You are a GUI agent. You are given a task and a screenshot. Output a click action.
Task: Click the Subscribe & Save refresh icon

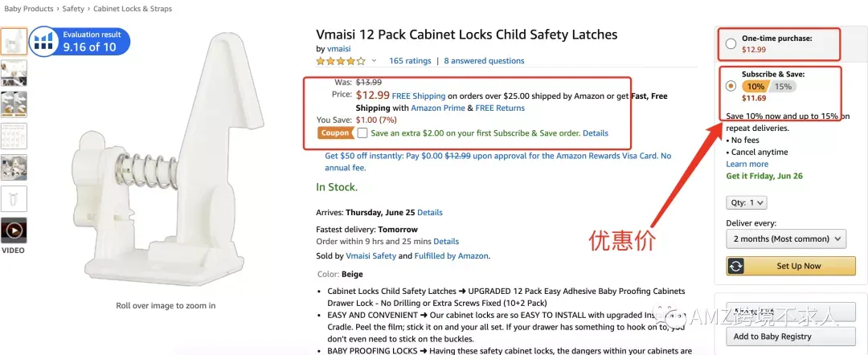[x=735, y=266]
